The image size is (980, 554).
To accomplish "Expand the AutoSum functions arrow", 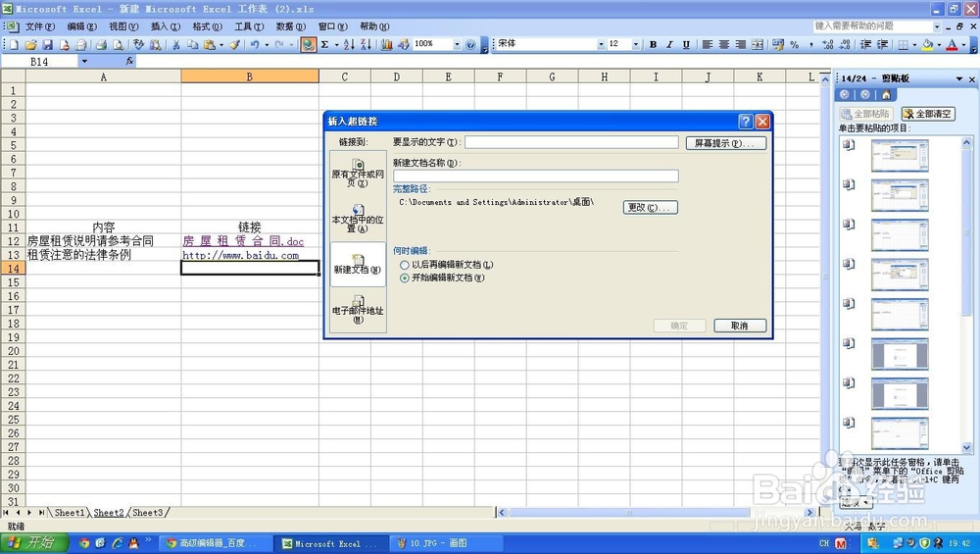I will pyautogui.click(x=336, y=44).
